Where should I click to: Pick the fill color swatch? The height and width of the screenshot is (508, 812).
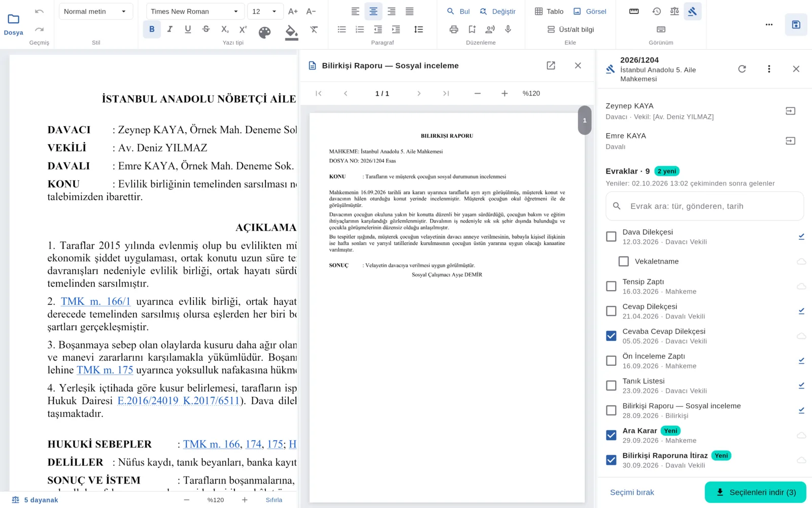292,33
